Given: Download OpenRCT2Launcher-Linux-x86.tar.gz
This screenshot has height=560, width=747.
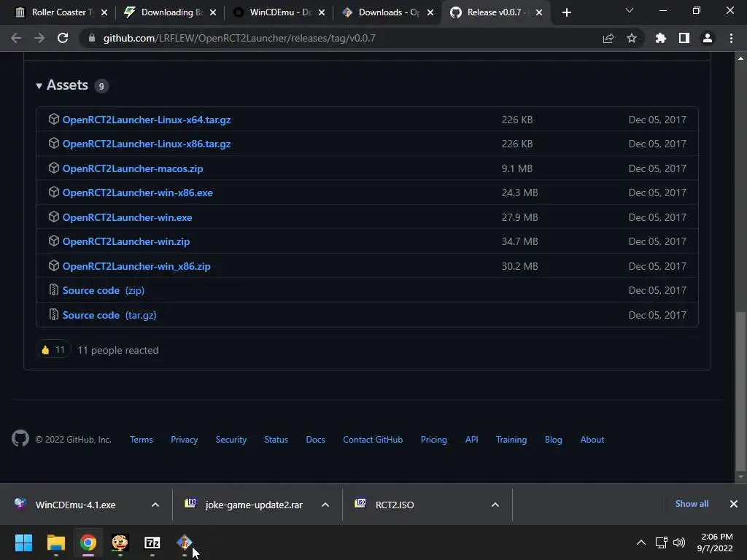Looking at the screenshot, I should tap(147, 144).
